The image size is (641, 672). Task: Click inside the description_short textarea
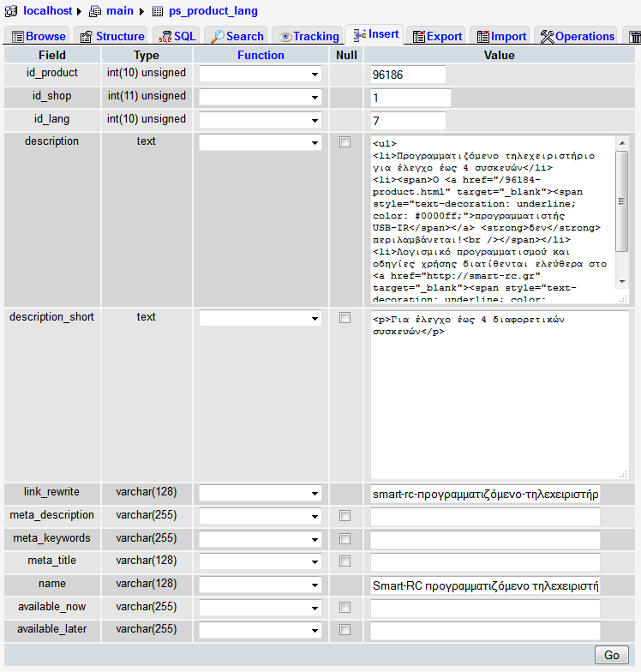point(500,394)
